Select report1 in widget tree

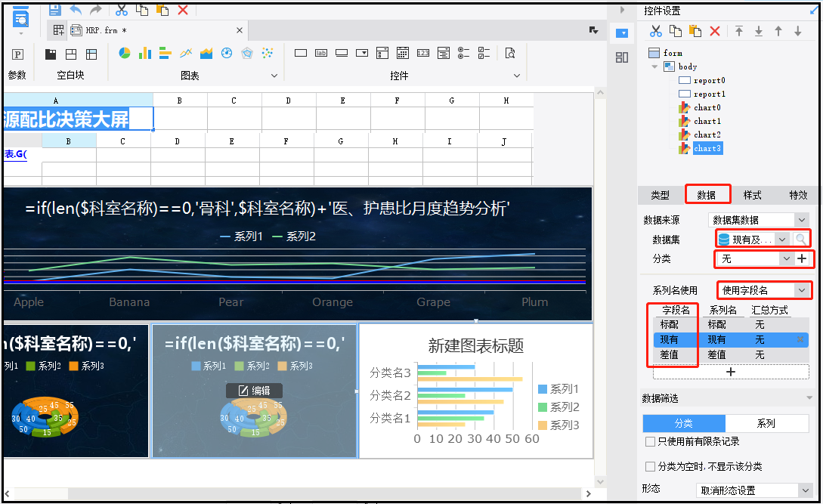tap(709, 94)
